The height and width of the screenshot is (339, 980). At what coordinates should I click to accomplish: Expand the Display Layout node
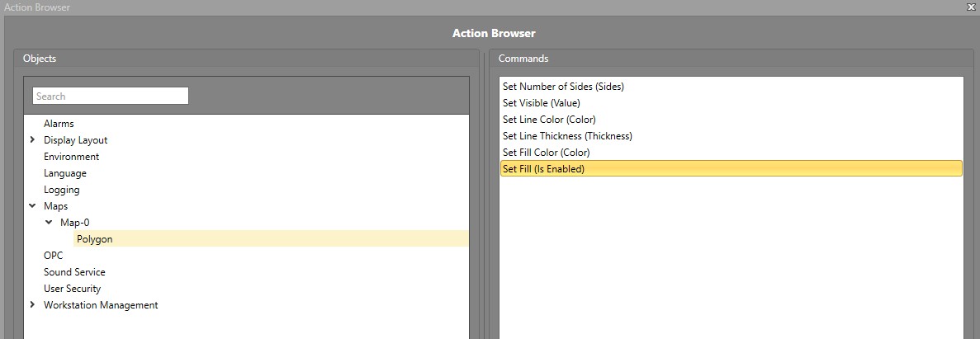pos(32,140)
